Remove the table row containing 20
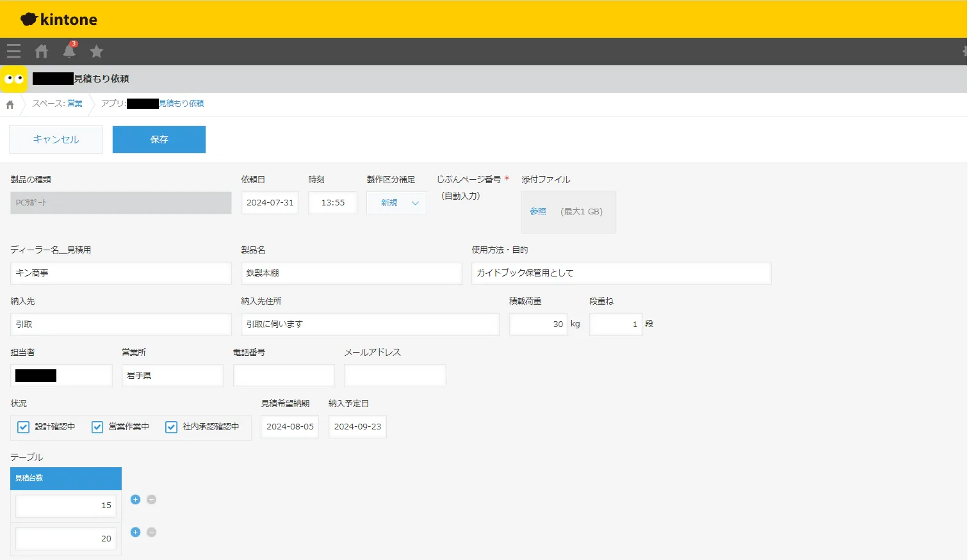971x560 pixels. (151, 532)
